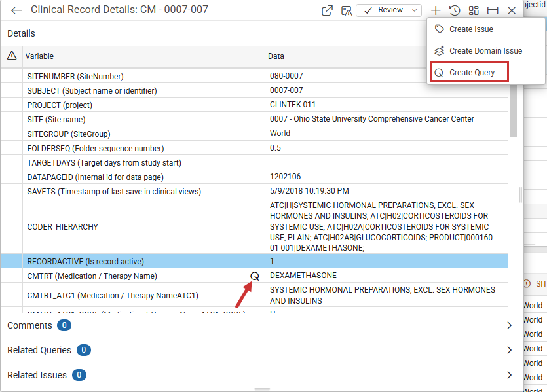The width and height of the screenshot is (547, 392).
Task: Select the RECORDACTIVE highlighted row
Action: [x=254, y=261]
